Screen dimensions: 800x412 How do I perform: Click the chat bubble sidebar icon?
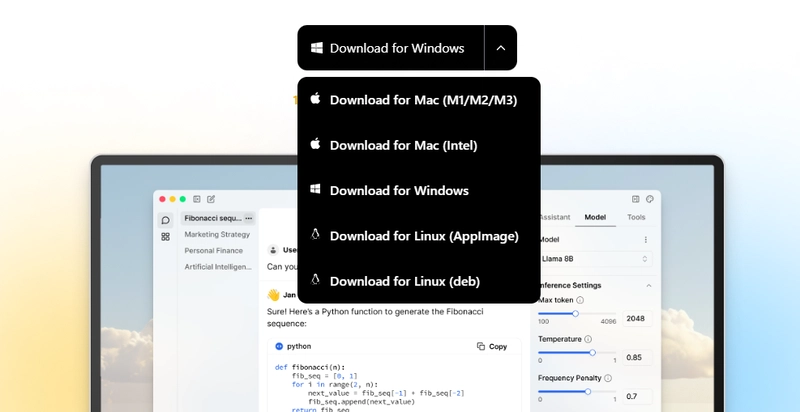pyautogui.click(x=165, y=220)
